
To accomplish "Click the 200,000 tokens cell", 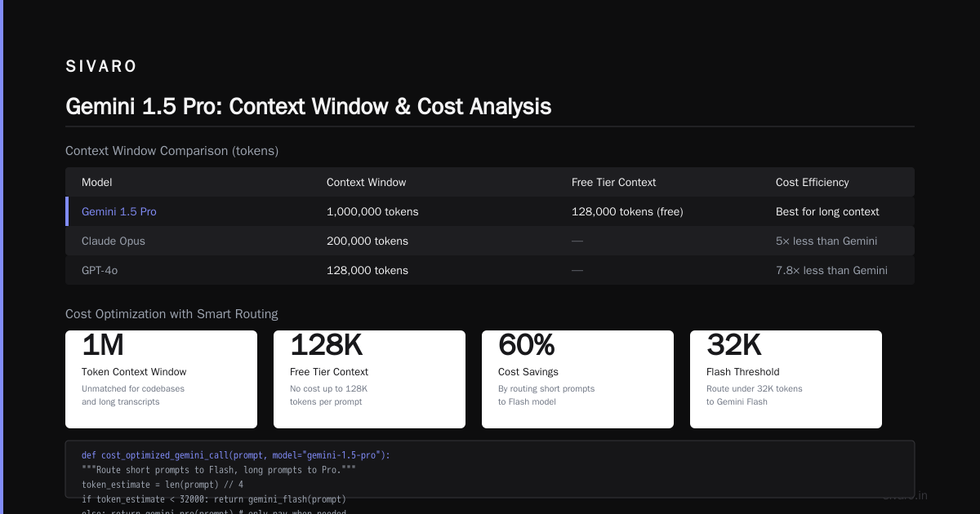I will [x=367, y=241].
